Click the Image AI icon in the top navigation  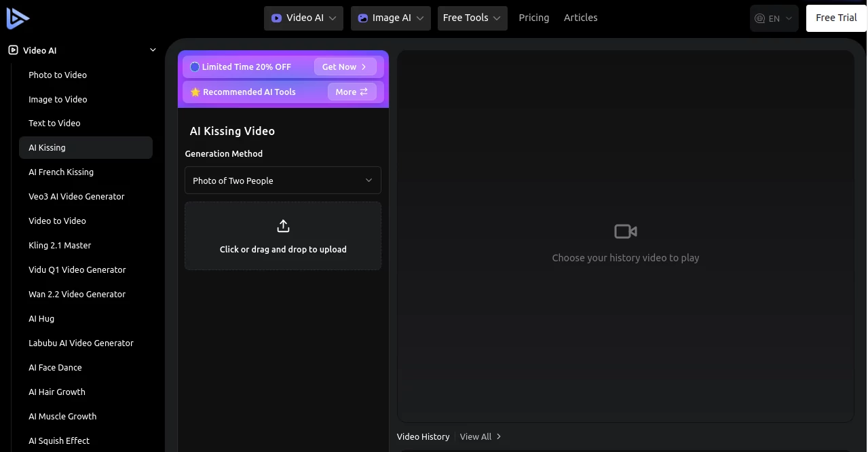coord(363,18)
